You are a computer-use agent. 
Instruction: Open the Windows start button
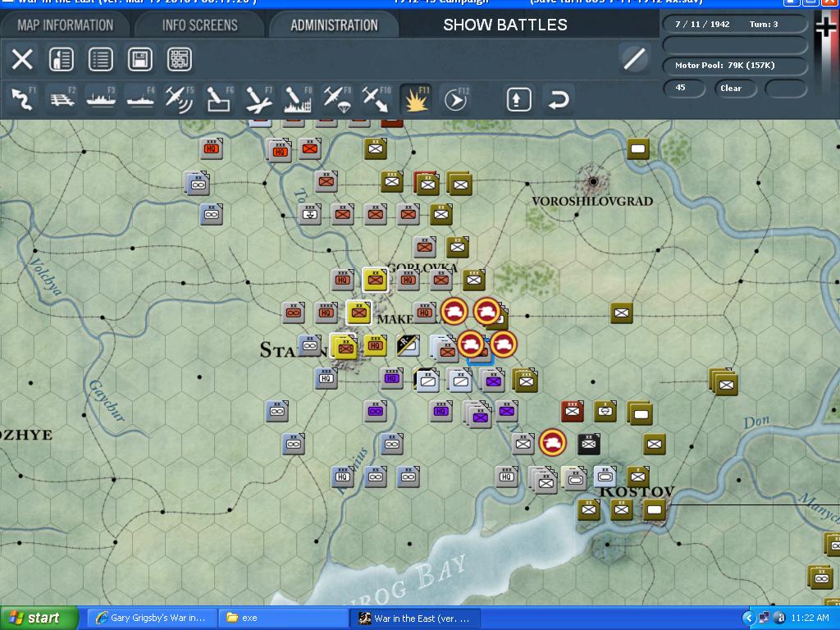pyautogui.click(x=39, y=619)
